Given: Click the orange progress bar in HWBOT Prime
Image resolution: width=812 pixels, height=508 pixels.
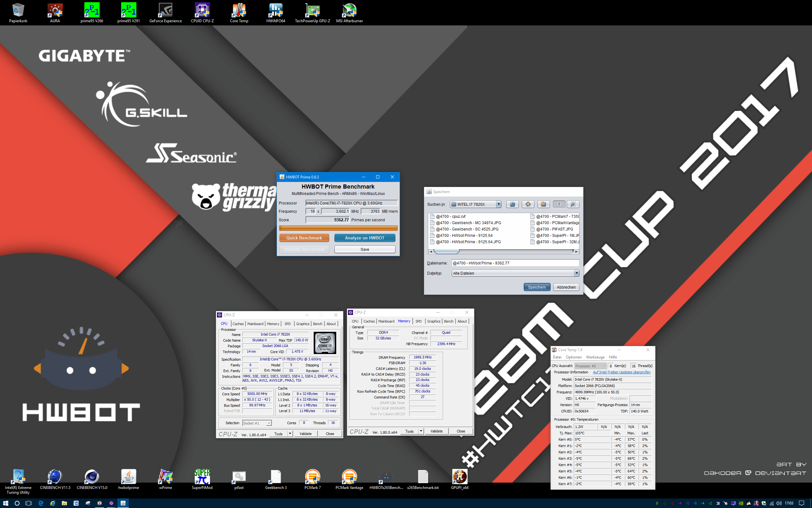Looking at the screenshot, I should (x=338, y=228).
